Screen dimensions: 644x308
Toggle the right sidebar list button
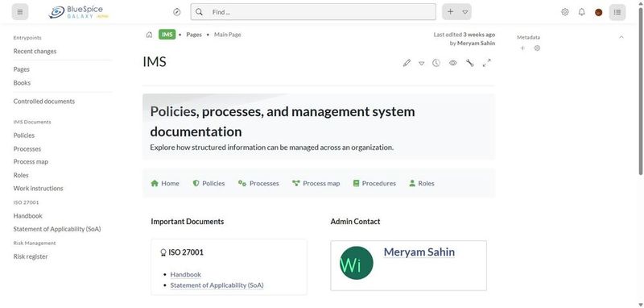(x=617, y=12)
